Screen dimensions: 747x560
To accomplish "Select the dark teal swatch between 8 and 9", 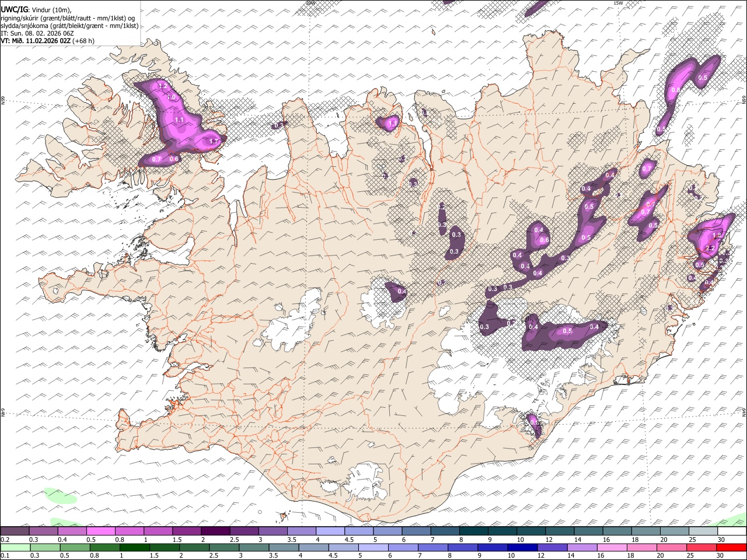I will pos(474,531).
